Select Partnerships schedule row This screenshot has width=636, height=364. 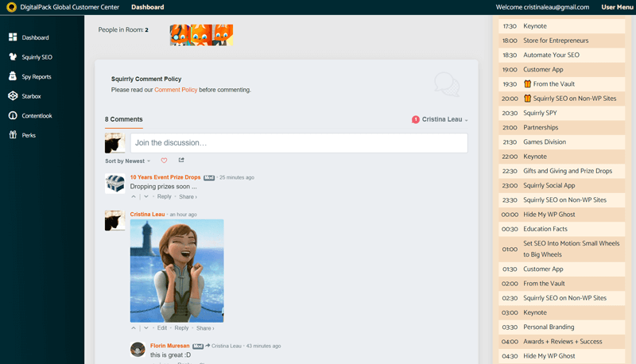[561, 128]
